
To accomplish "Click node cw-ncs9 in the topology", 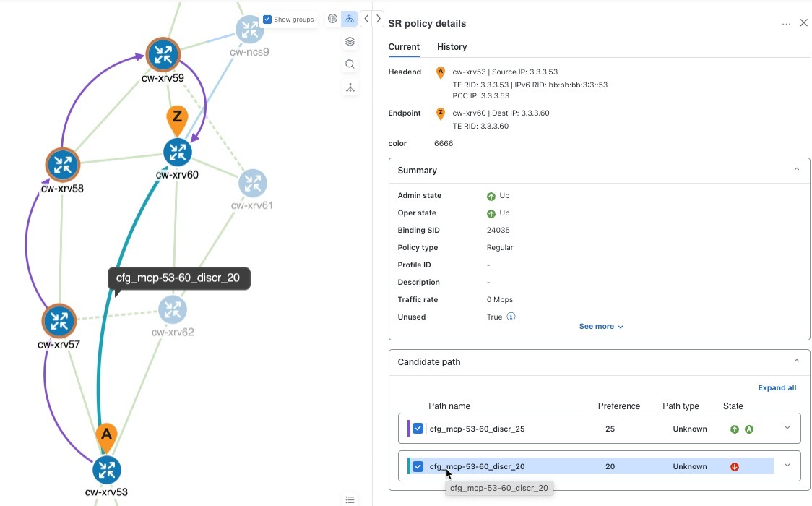I will pyautogui.click(x=250, y=29).
